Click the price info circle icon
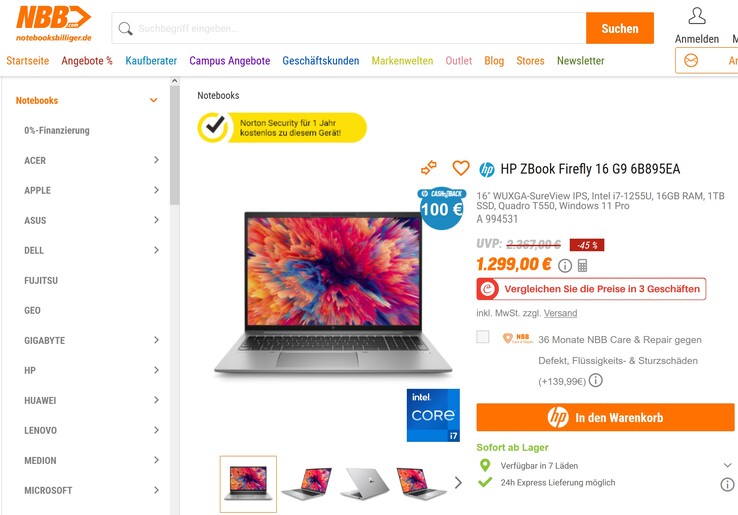 [x=565, y=266]
